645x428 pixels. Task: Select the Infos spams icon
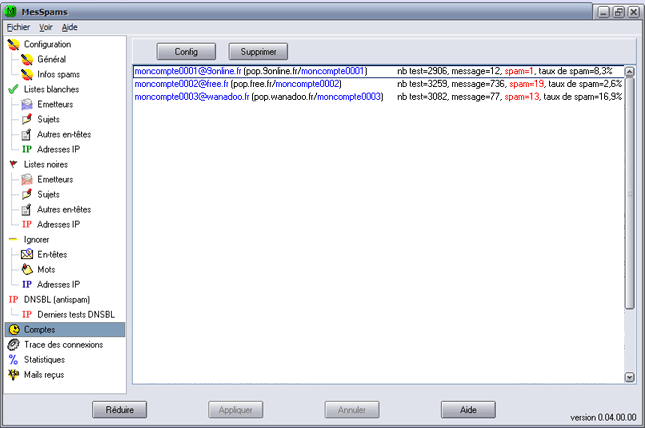point(27,75)
